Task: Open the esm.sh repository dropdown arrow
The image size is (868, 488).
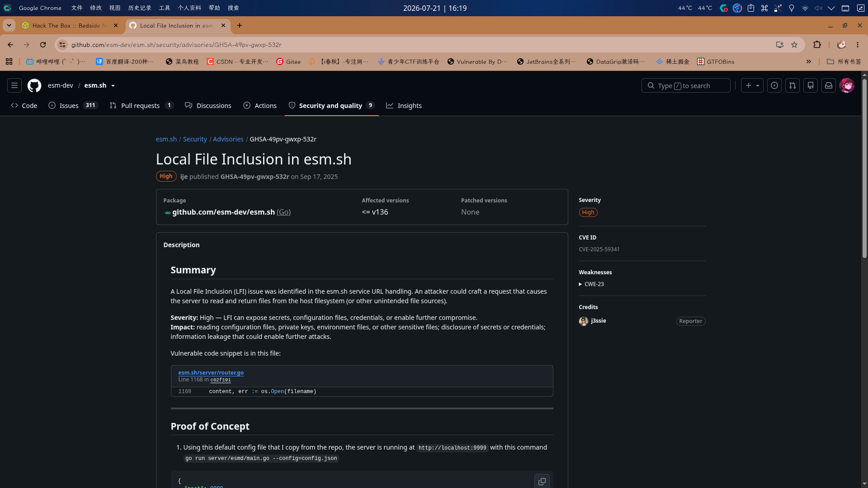Action: pos(113,86)
